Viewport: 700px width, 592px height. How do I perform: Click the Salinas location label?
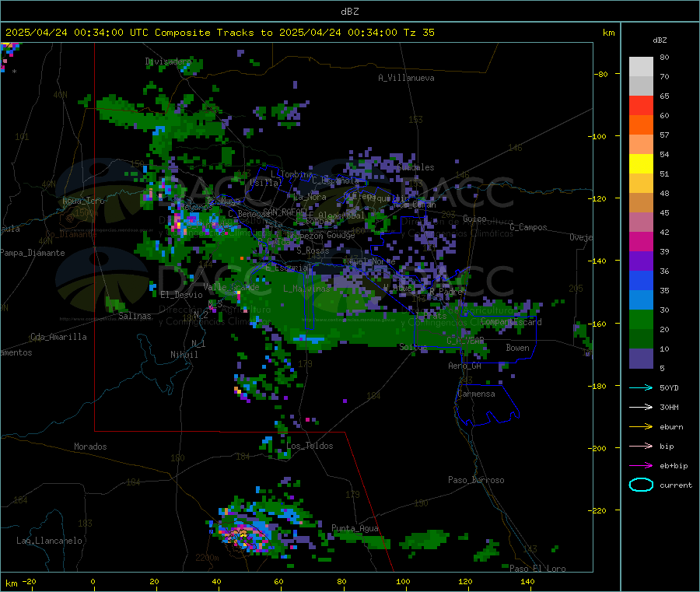[135, 316]
